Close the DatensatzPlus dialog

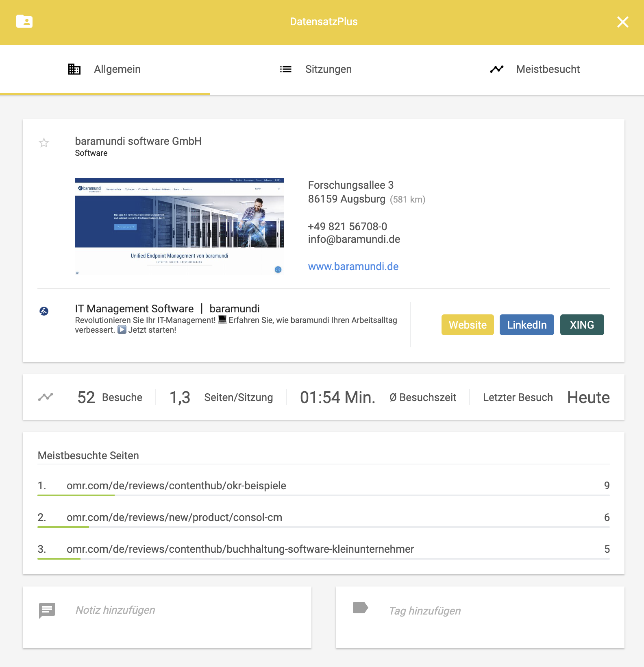pos(622,22)
